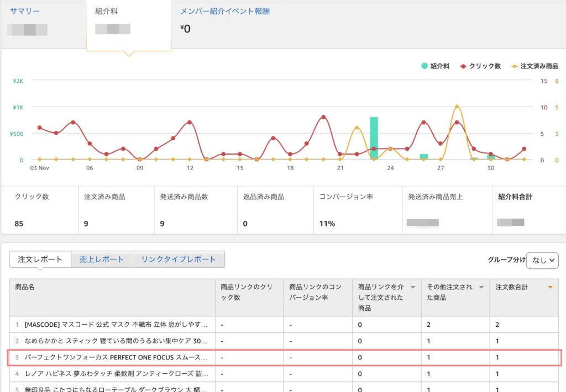Switch to the 売上レポート tab
This screenshot has width=566, height=392.
(102, 259)
